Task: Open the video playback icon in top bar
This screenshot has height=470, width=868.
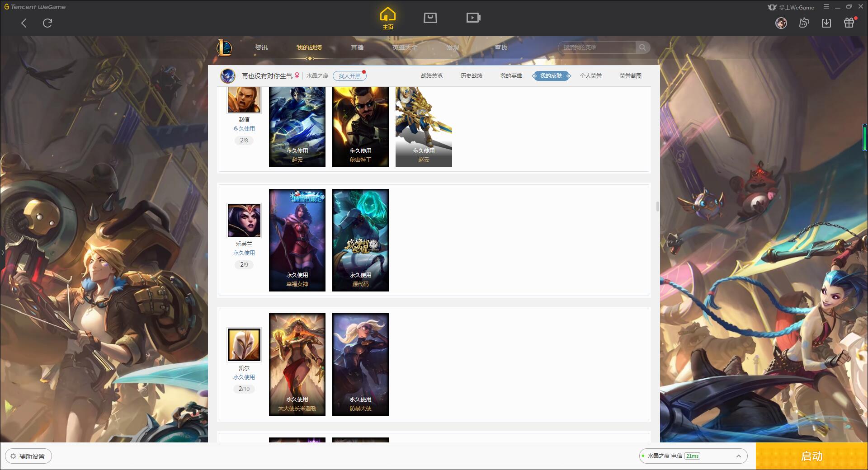Action: 473,18
